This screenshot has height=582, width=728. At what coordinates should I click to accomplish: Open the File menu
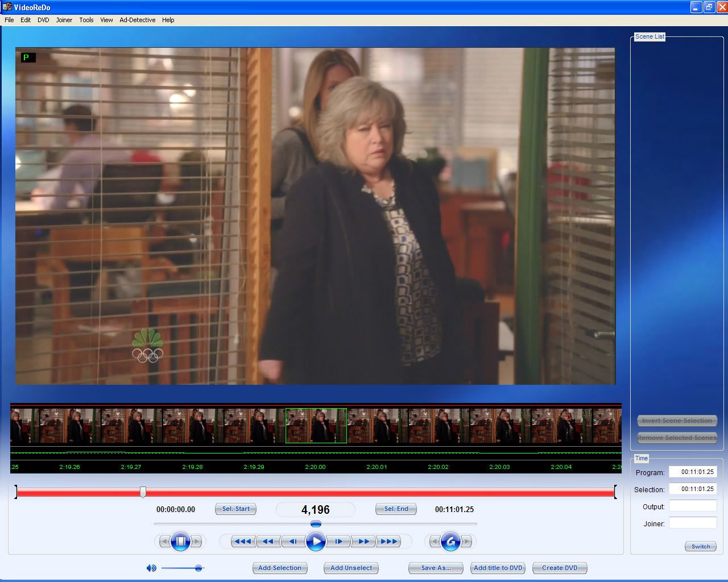(9, 20)
